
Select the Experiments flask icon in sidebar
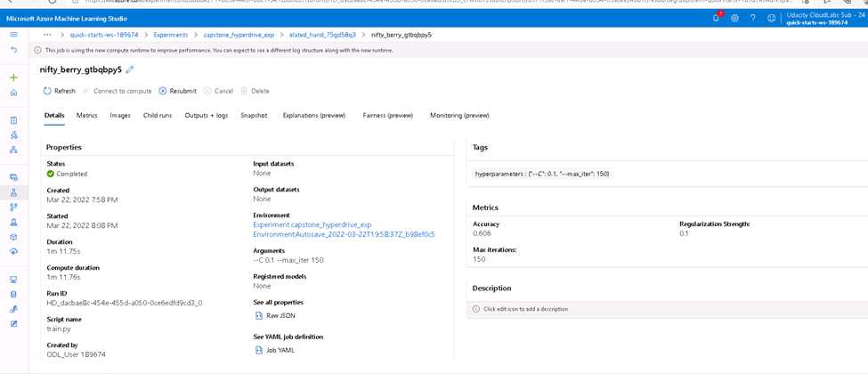click(x=14, y=192)
